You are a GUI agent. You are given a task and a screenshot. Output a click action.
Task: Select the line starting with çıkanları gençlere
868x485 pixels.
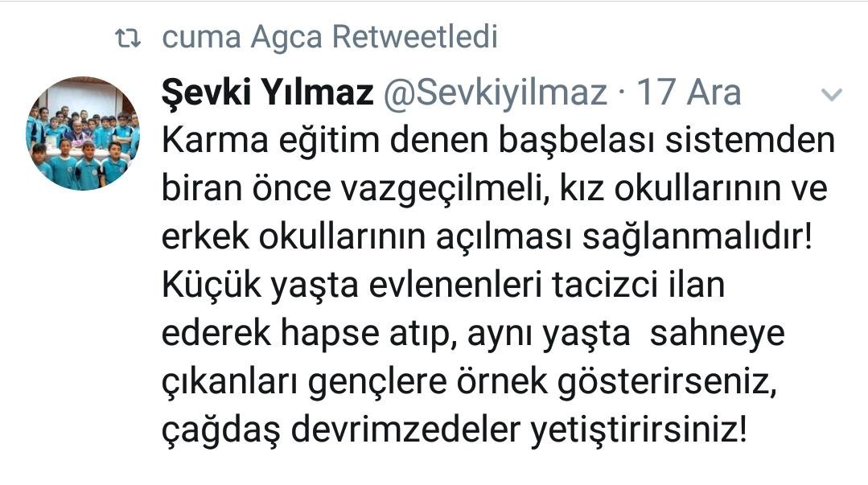470,382
